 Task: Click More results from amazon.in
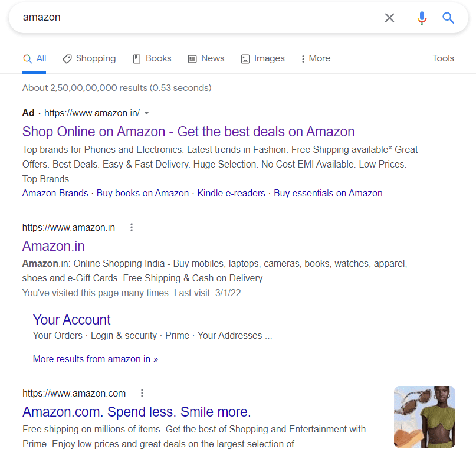[x=96, y=359]
